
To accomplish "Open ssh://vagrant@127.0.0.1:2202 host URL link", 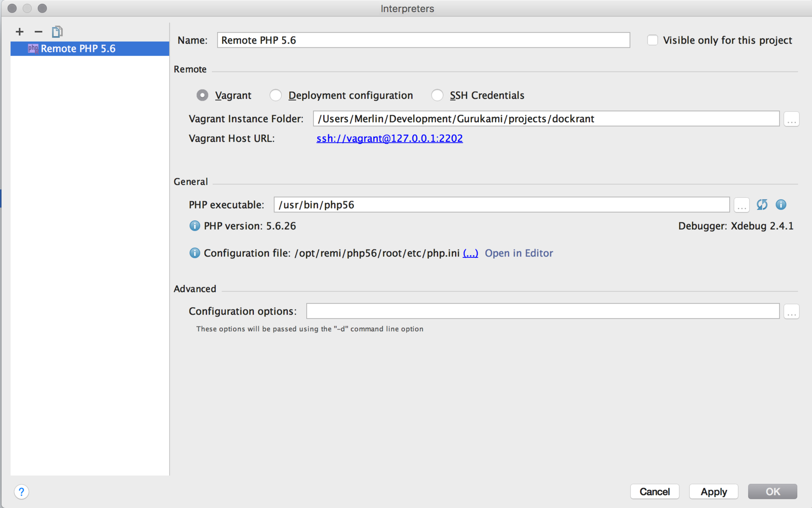I will [390, 139].
